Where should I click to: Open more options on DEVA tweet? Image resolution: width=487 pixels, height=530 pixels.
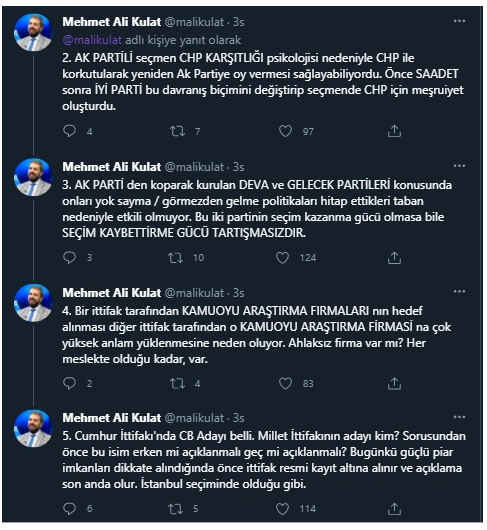point(459,166)
